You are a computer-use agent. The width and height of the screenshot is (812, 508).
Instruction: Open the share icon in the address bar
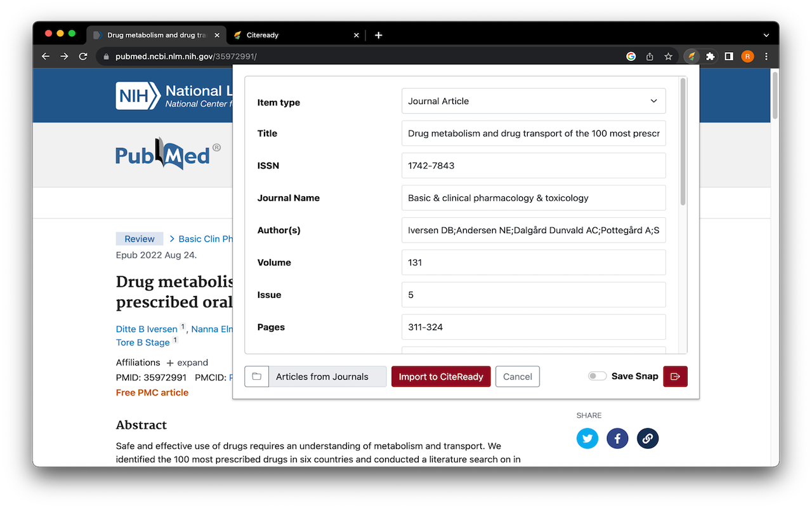pyautogui.click(x=649, y=56)
